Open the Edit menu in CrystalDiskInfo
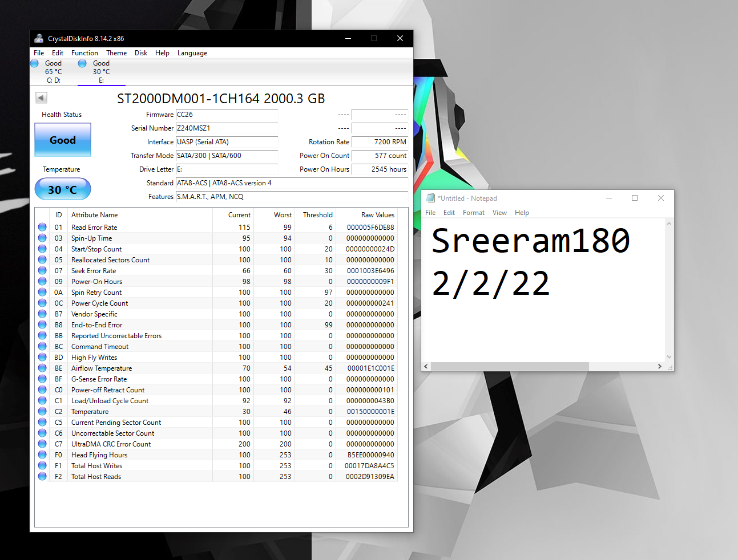Viewport: 738px width, 560px height. (x=58, y=53)
